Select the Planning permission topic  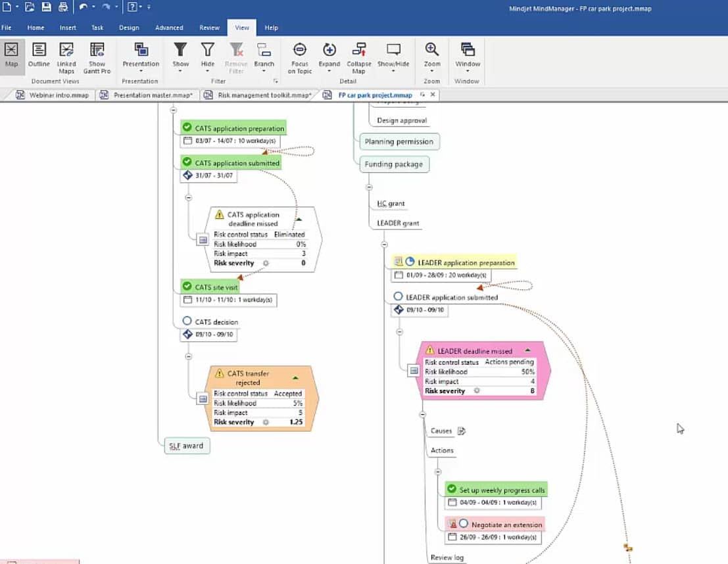[399, 141]
